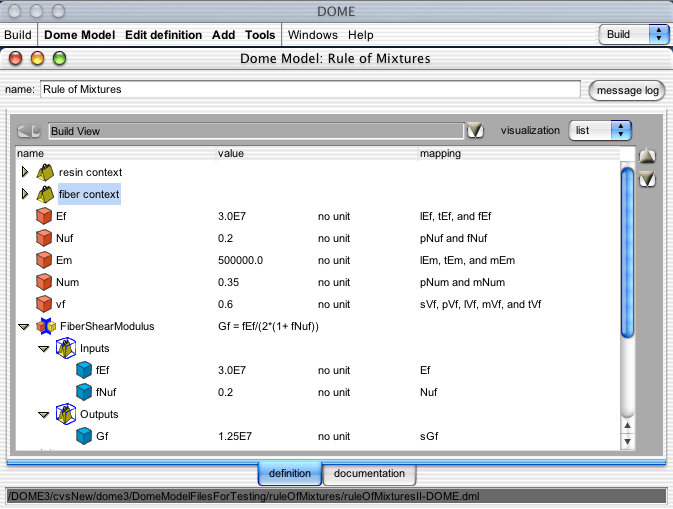Click the scrollbar down arrow
The image size is (673, 509).
628,442
